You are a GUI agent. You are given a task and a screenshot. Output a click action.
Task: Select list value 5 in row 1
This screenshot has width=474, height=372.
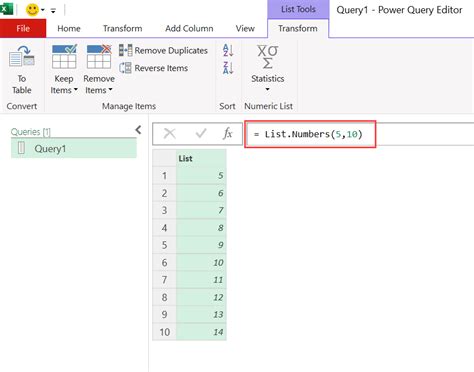(x=201, y=176)
